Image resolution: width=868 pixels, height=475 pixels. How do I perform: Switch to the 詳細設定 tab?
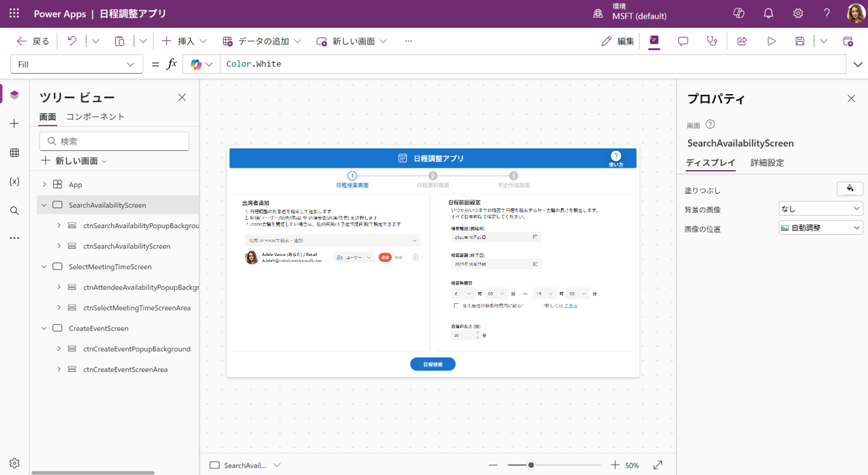point(767,162)
